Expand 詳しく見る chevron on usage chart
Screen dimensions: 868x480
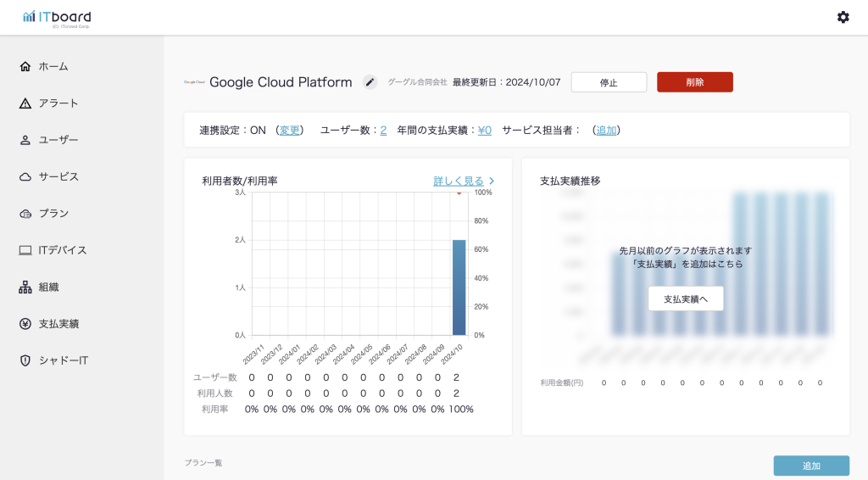point(492,181)
